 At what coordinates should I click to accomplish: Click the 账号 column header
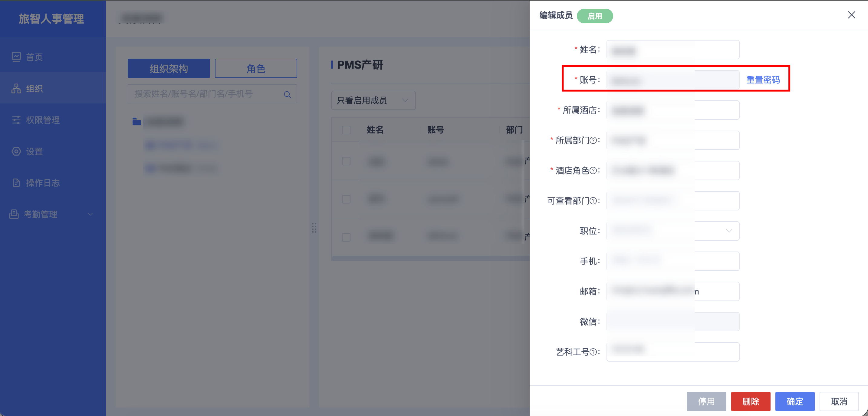point(435,130)
